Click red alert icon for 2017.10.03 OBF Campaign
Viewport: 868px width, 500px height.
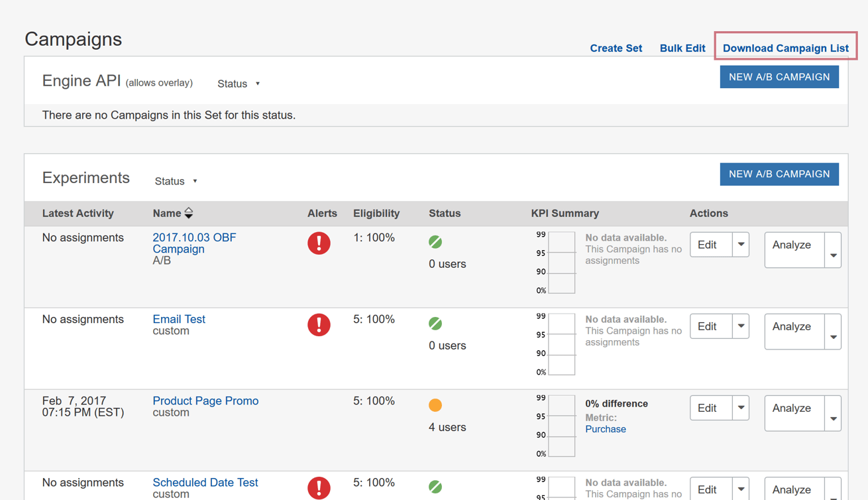point(319,243)
